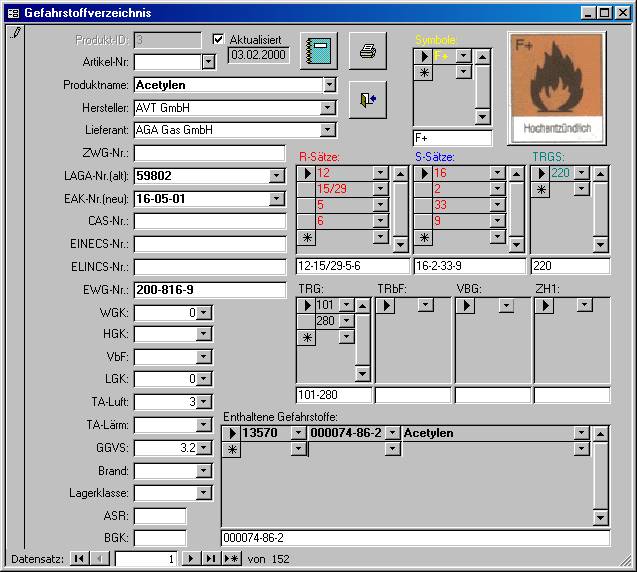Expand the Lieferant dropdown
Screen dimensions: 637x572
(327, 130)
